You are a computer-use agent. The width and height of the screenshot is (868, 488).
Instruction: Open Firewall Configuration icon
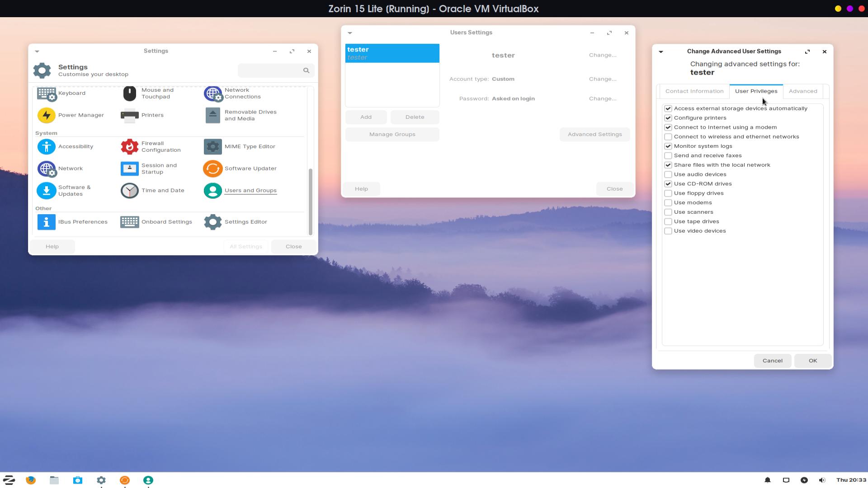(x=130, y=146)
